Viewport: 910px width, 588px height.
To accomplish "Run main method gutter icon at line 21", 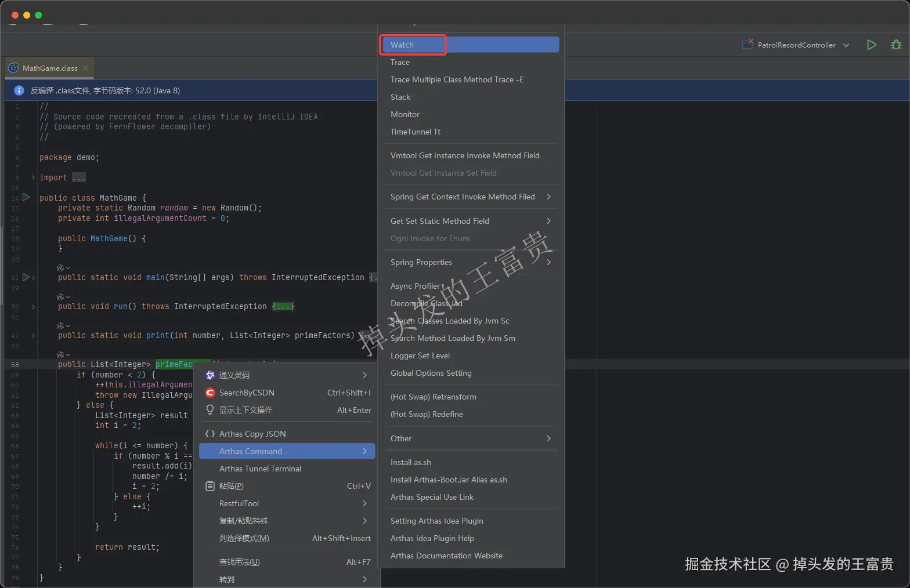I will [26, 277].
